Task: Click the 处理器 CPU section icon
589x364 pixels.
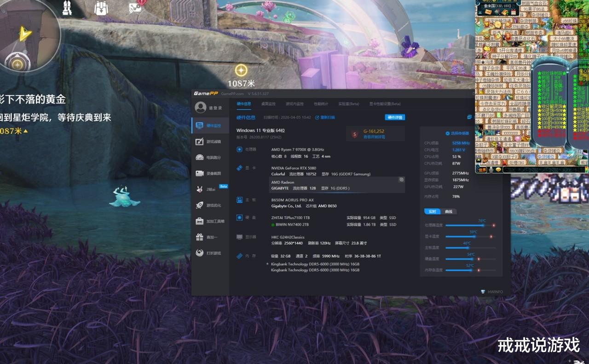Action: click(x=239, y=149)
